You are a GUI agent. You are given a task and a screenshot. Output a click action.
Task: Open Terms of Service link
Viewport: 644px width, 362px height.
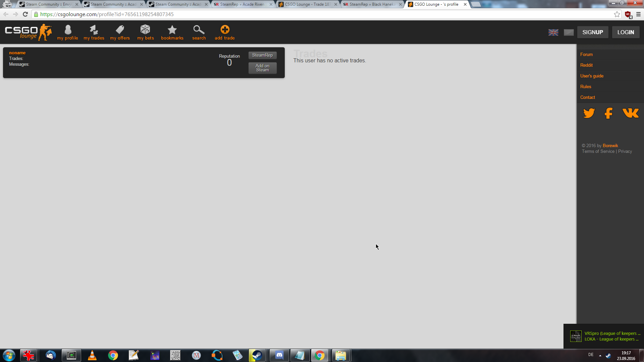598,151
